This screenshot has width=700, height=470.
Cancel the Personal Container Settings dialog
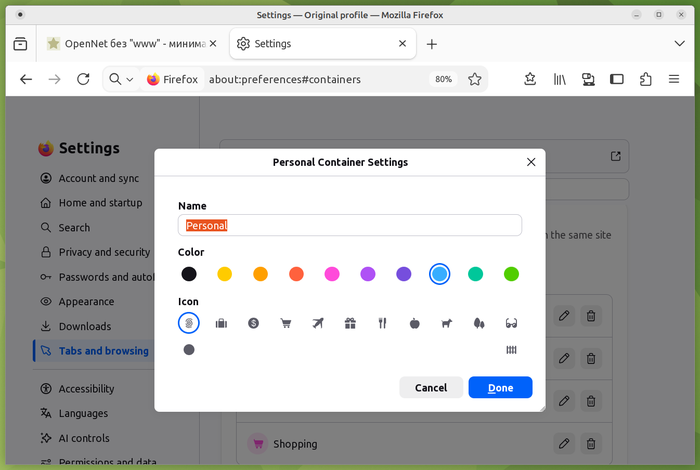point(431,387)
